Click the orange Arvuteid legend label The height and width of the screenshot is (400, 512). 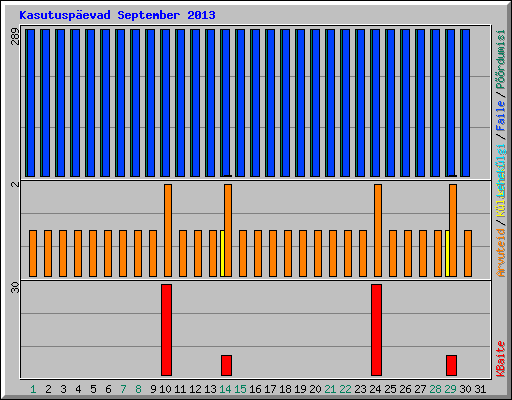point(500,253)
